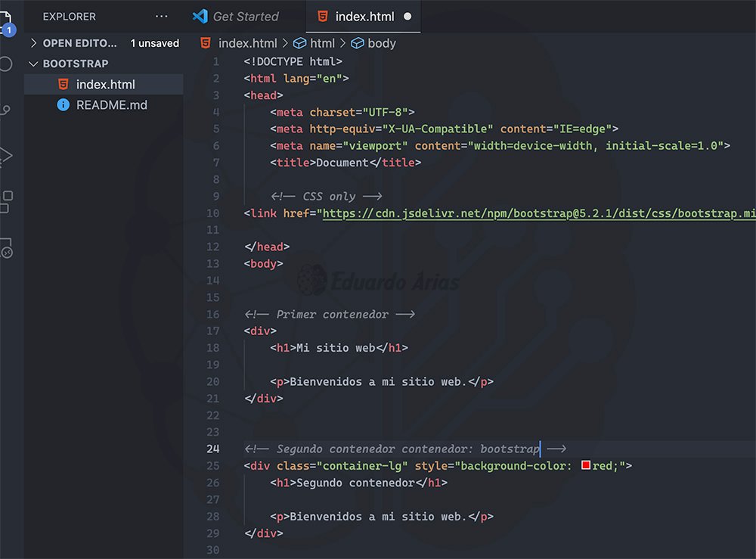Click line number 13 in the gutter

click(x=212, y=263)
